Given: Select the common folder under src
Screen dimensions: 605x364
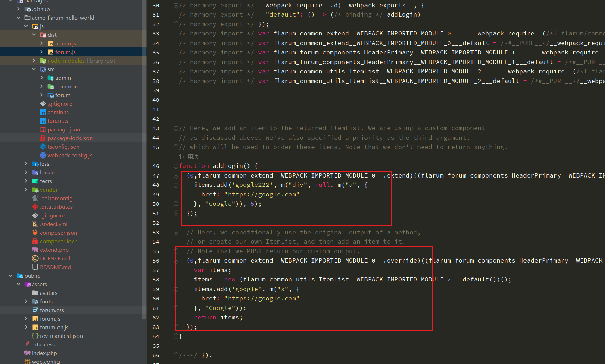Looking at the screenshot, I should tap(66, 86).
